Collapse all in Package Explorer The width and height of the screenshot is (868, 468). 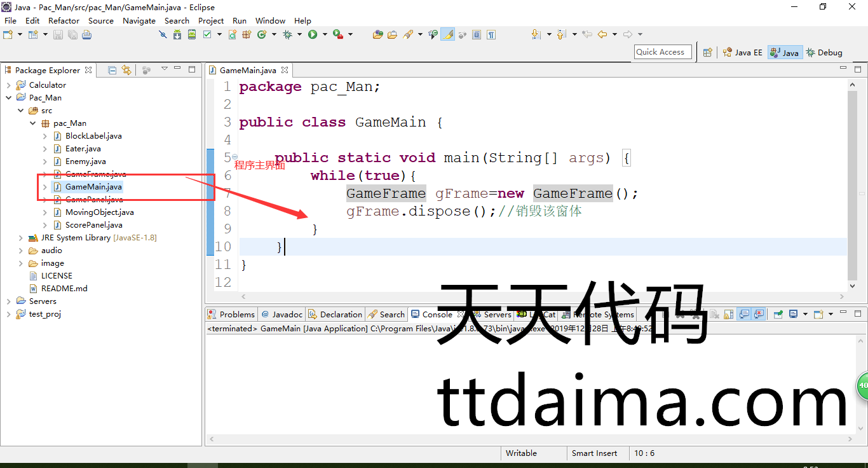(112, 70)
